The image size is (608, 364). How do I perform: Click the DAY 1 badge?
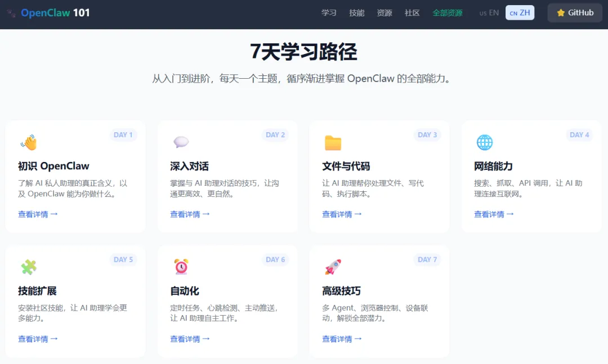123,135
